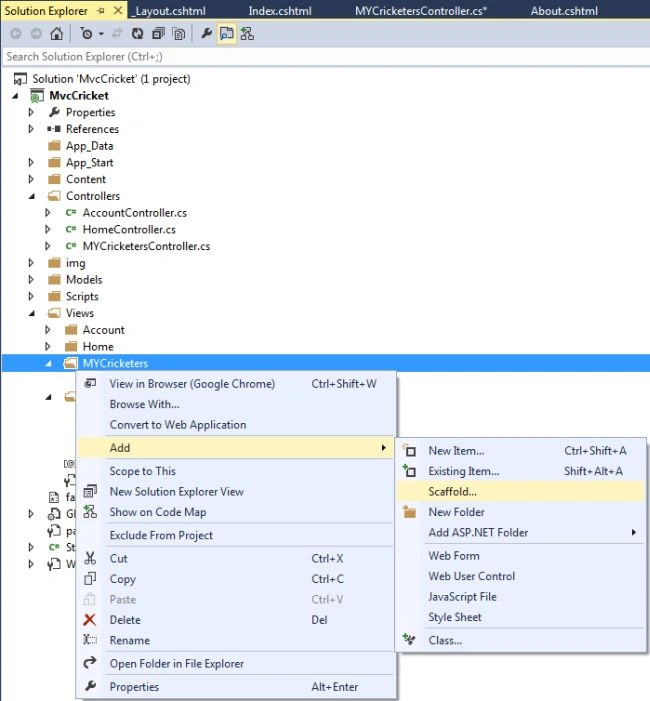Click the Back navigation arrow in toolbar

tap(16, 34)
